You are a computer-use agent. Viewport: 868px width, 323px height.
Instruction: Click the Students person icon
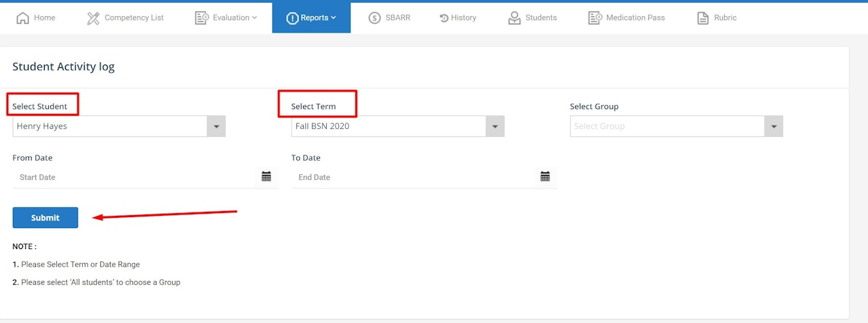tap(515, 18)
